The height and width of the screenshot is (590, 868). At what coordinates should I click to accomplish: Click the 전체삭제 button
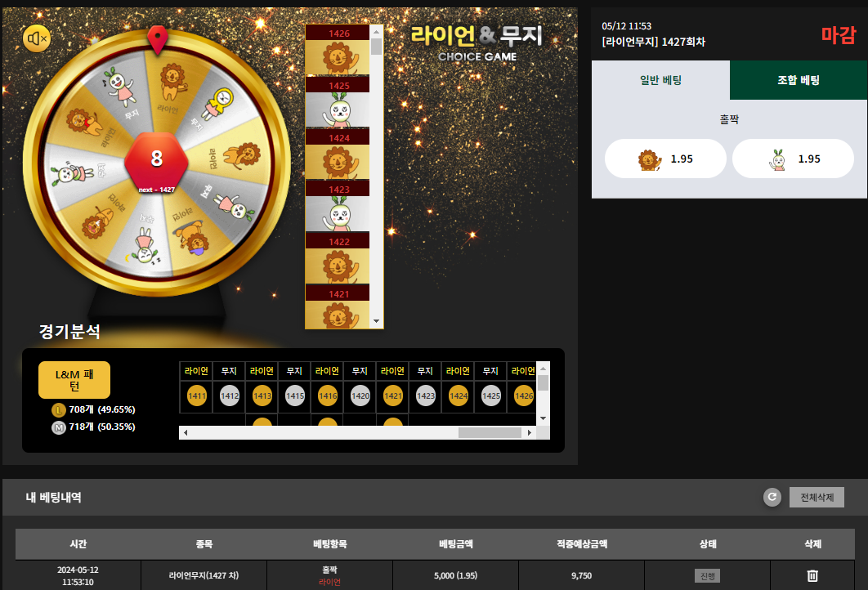click(x=817, y=497)
